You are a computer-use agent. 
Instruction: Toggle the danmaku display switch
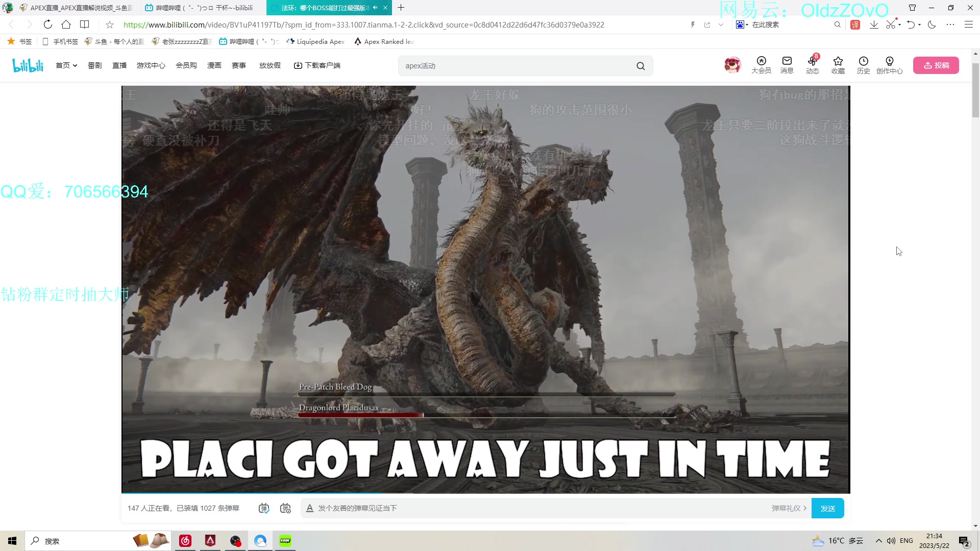tap(264, 508)
